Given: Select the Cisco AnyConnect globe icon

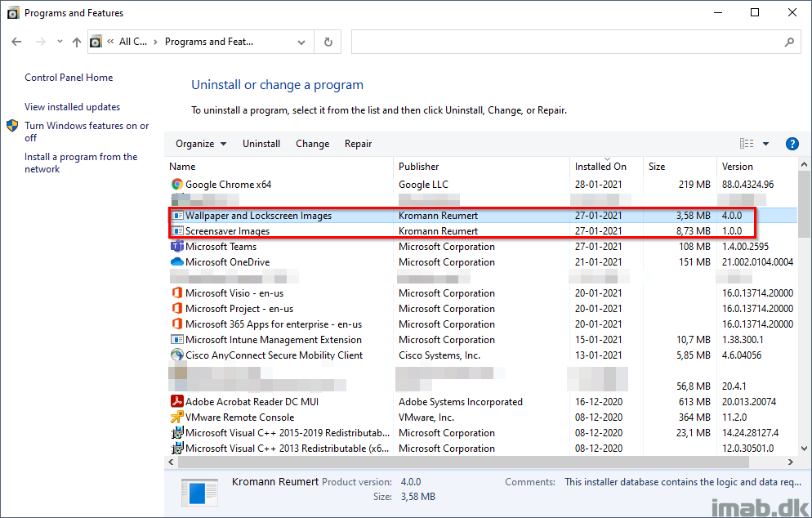Looking at the screenshot, I should tap(177, 355).
